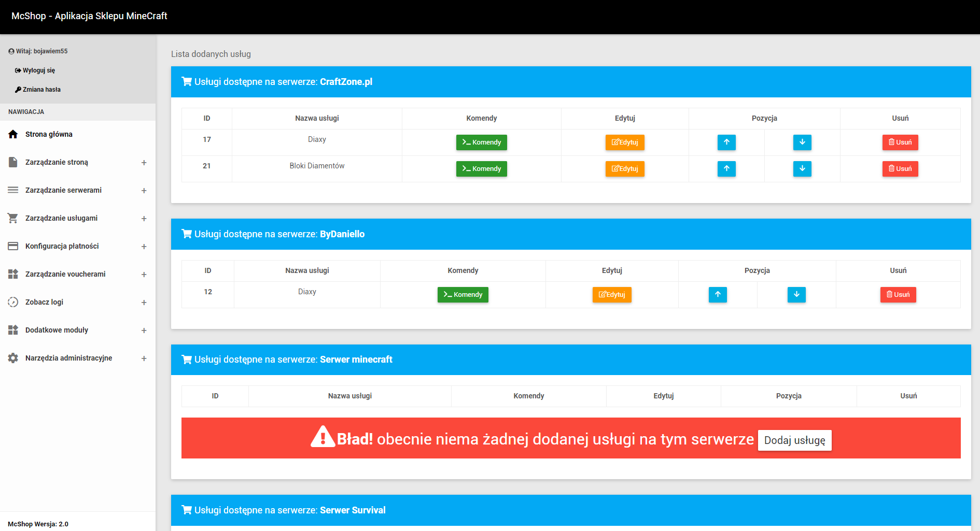Expand the Zarządzanie stroną menu
Viewport: 980px width, 531px height.
pyautogui.click(x=144, y=163)
